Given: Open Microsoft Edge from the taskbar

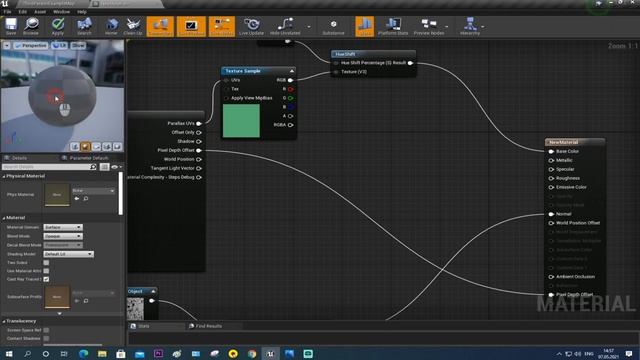Looking at the screenshot, I should tap(84, 354).
